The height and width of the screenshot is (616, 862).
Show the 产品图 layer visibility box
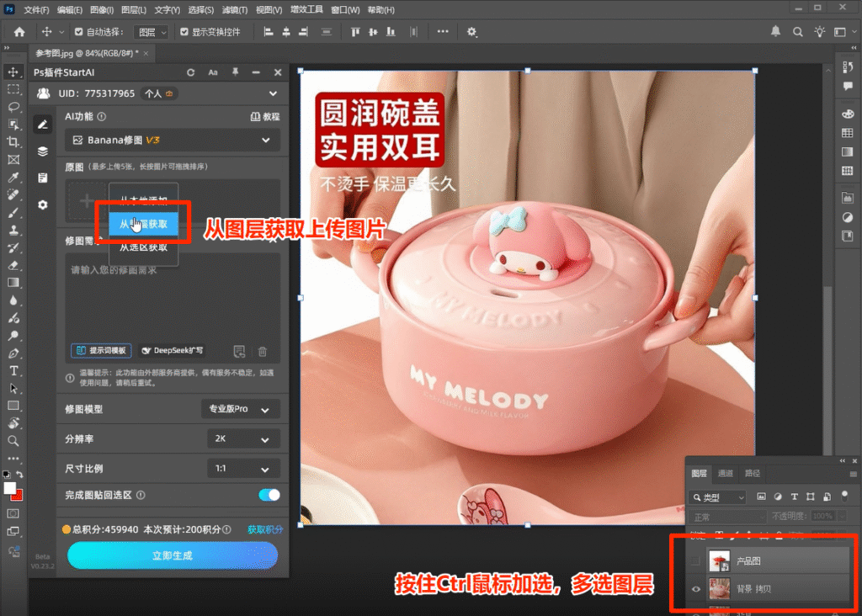click(x=696, y=561)
